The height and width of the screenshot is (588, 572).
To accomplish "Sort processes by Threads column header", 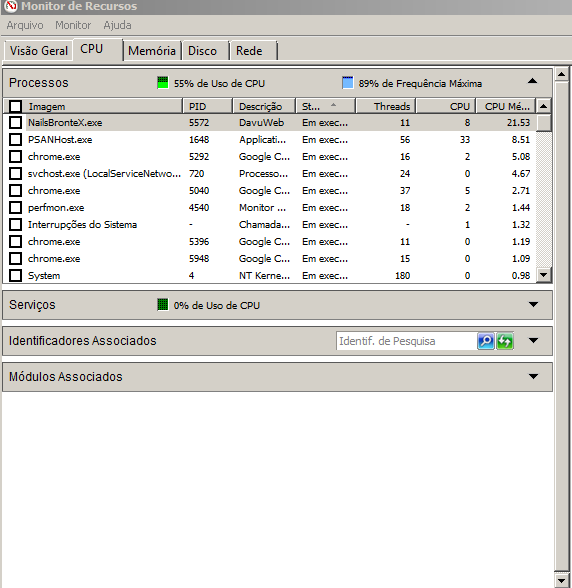I will click(x=386, y=106).
